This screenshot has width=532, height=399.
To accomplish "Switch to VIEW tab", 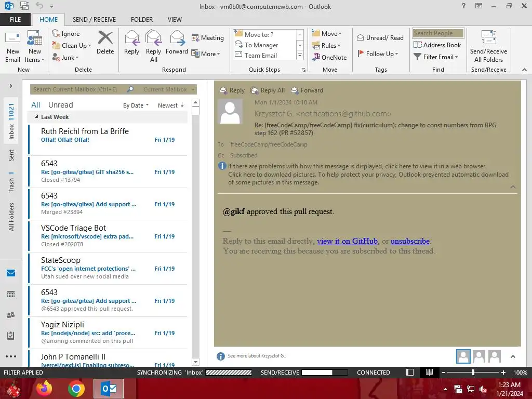I will [x=175, y=19].
